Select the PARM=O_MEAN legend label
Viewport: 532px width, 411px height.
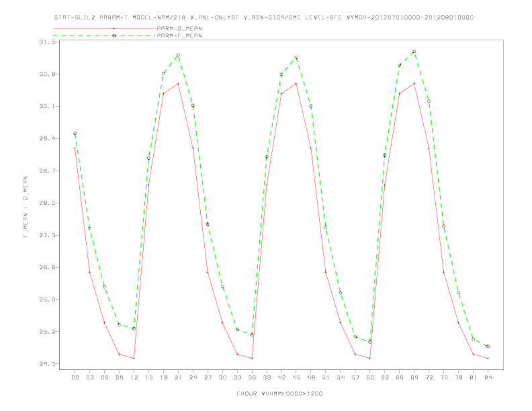click(x=179, y=28)
